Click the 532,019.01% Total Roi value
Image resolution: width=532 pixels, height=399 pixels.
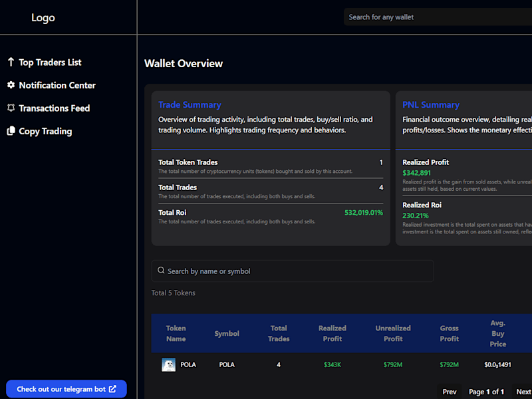click(x=364, y=213)
